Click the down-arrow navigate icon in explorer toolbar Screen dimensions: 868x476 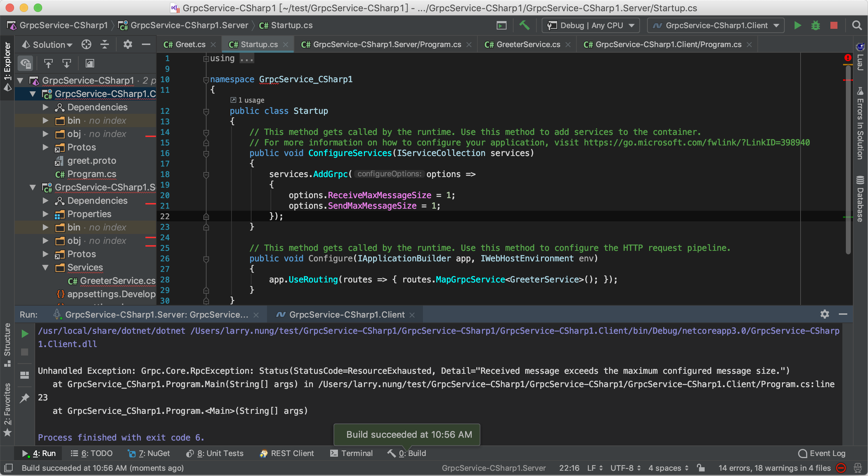pyautogui.click(x=66, y=63)
